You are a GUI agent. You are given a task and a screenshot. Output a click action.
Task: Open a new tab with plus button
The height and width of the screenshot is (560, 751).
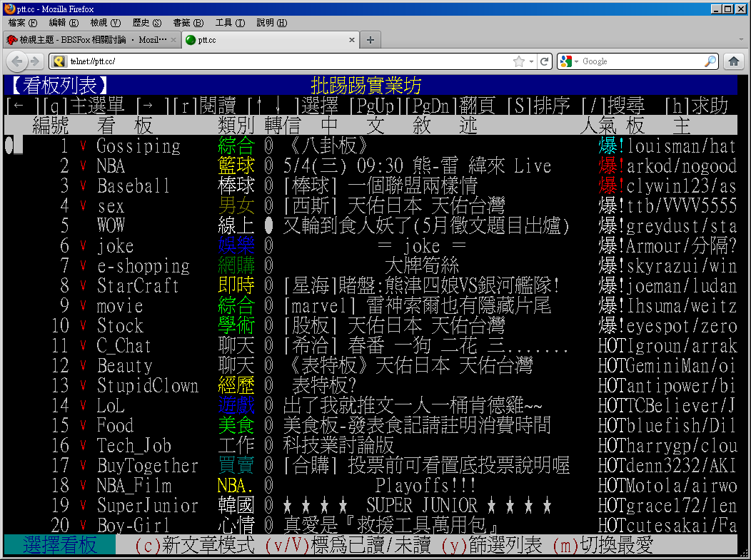pyautogui.click(x=370, y=40)
